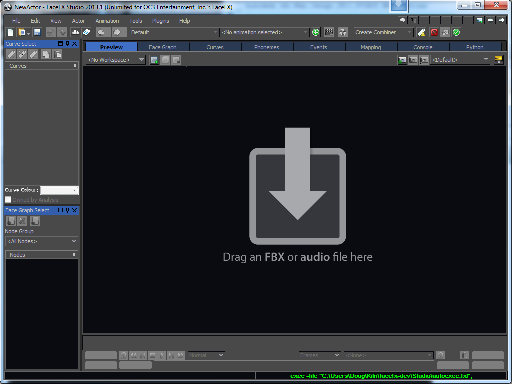Open the Animation menu
The height and width of the screenshot is (385, 512).
pos(107,21)
